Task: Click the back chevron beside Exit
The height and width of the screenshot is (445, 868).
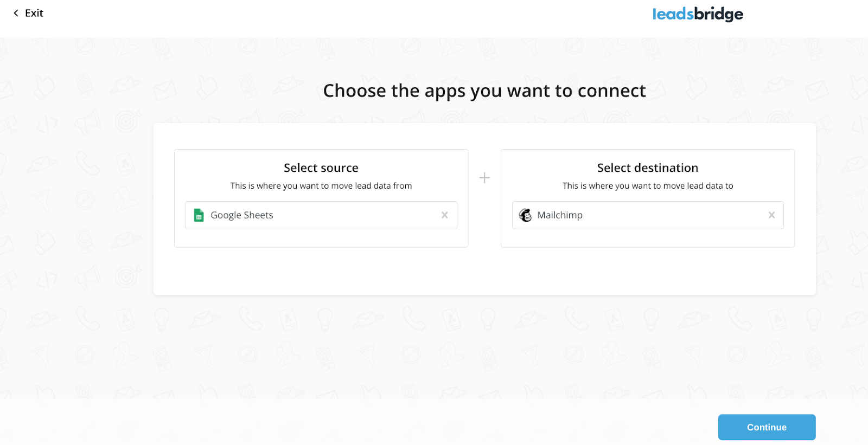Action: click(16, 13)
